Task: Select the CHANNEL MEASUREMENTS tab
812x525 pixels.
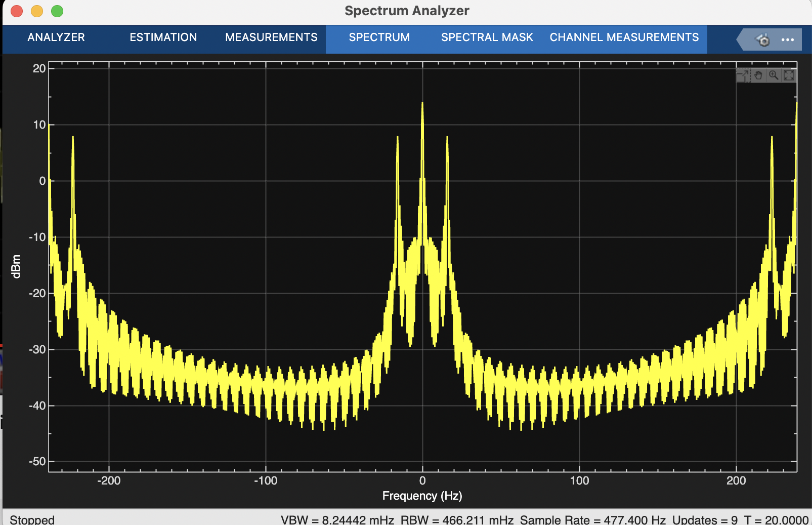Action: click(624, 37)
